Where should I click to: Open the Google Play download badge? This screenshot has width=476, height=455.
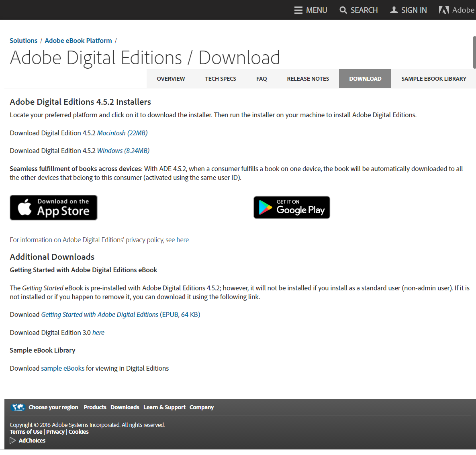click(x=292, y=207)
